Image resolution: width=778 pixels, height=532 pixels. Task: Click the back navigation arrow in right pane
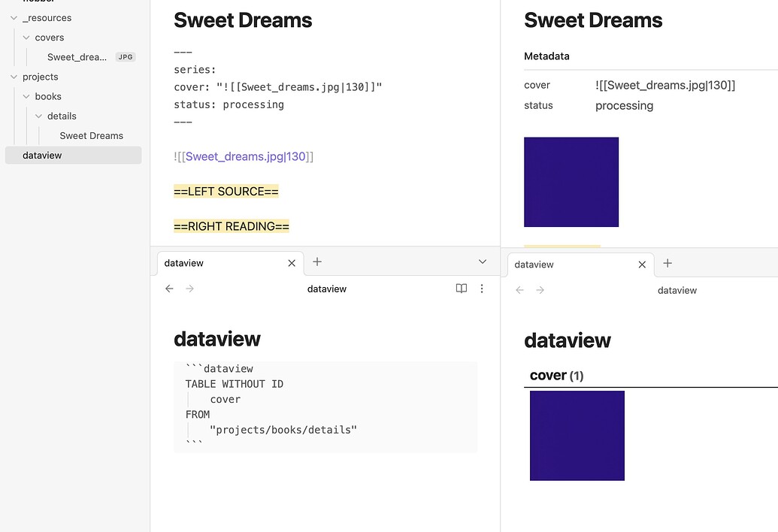coord(519,290)
